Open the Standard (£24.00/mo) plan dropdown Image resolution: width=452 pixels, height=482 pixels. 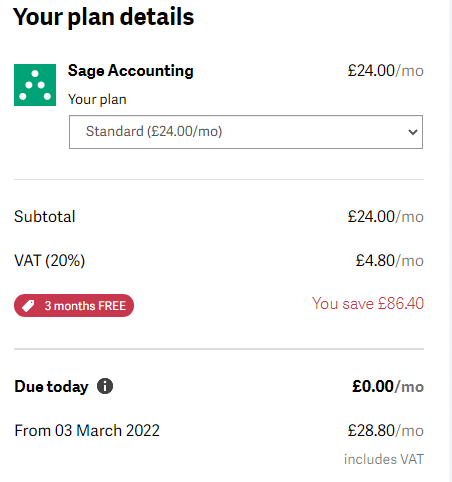246,132
